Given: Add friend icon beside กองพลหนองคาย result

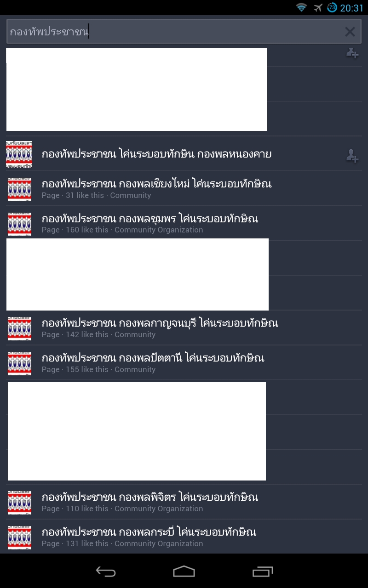Looking at the screenshot, I should [352, 156].
